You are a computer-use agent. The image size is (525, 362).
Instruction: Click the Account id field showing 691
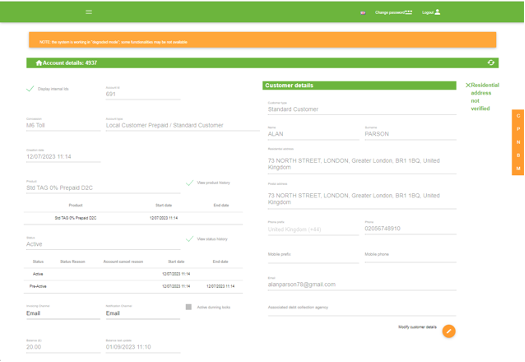pos(143,94)
